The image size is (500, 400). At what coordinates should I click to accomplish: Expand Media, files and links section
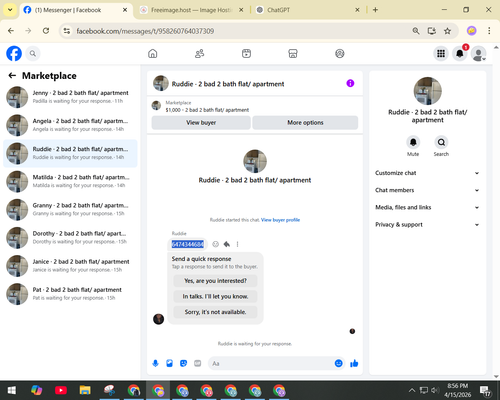(x=427, y=207)
